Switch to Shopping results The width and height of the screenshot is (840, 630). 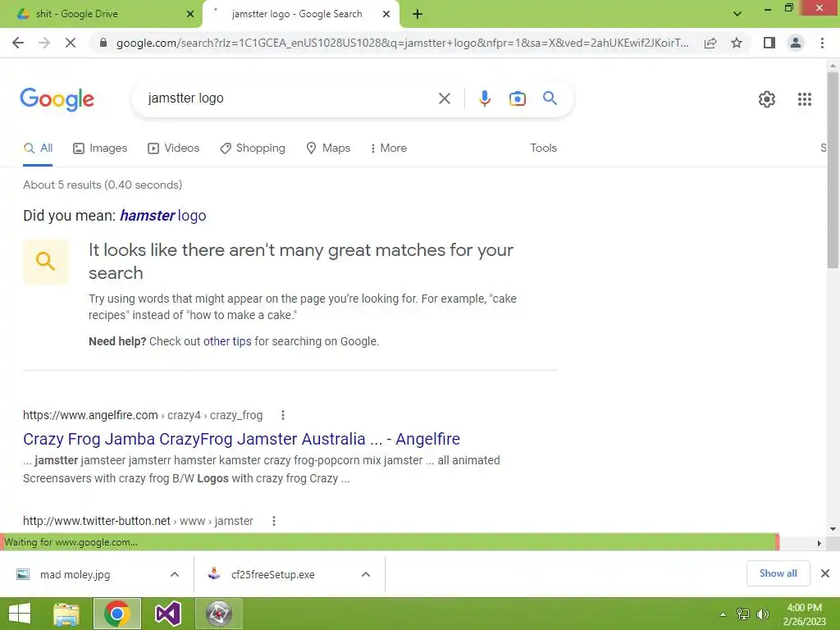253,148
